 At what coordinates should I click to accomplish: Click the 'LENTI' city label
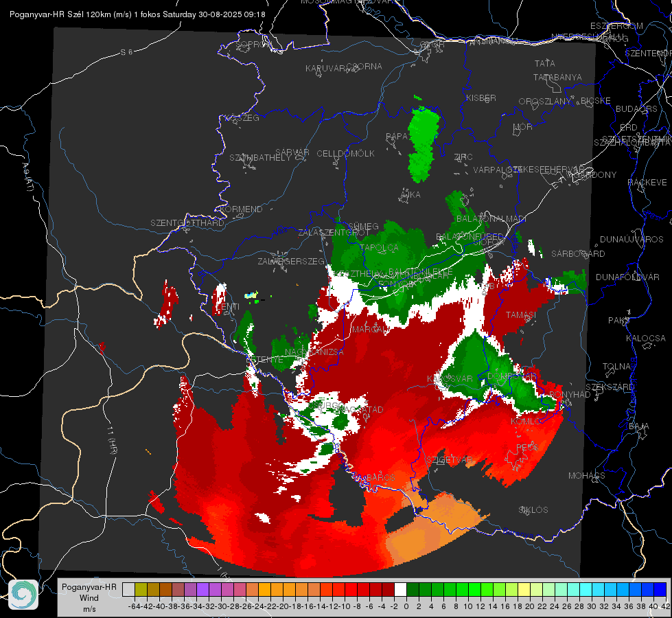[228, 307]
